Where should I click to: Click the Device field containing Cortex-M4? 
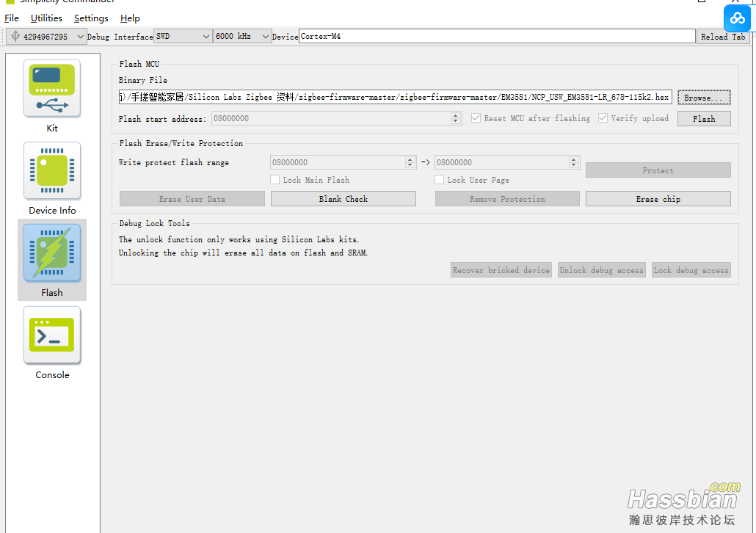(x=497, y=36)
